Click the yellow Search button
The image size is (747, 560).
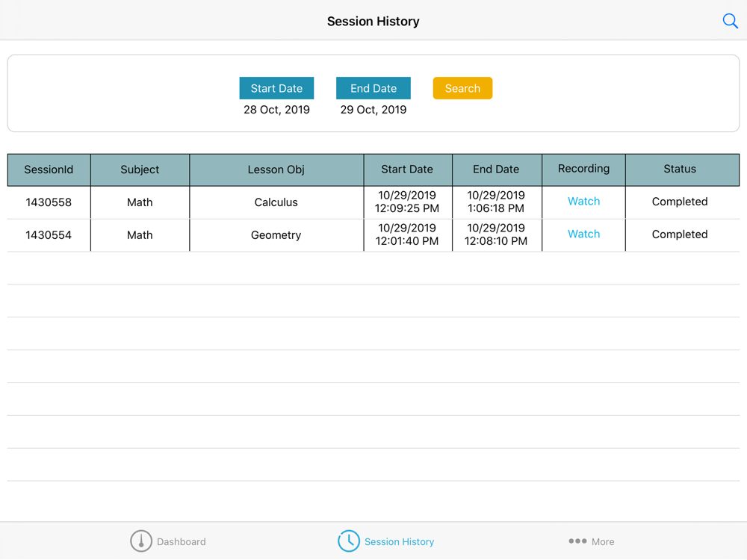click(x=462, y=88)
